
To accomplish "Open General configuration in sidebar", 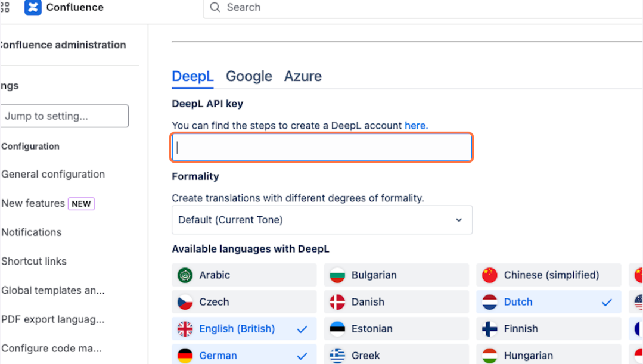I will tap(53, 174).
